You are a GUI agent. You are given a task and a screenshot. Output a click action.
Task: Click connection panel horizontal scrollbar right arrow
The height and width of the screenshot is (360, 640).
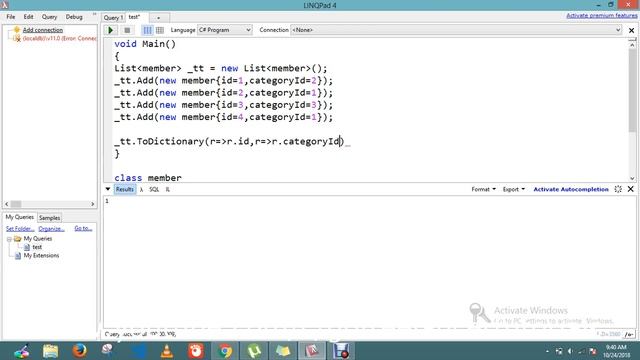click(x=93, y=204)
